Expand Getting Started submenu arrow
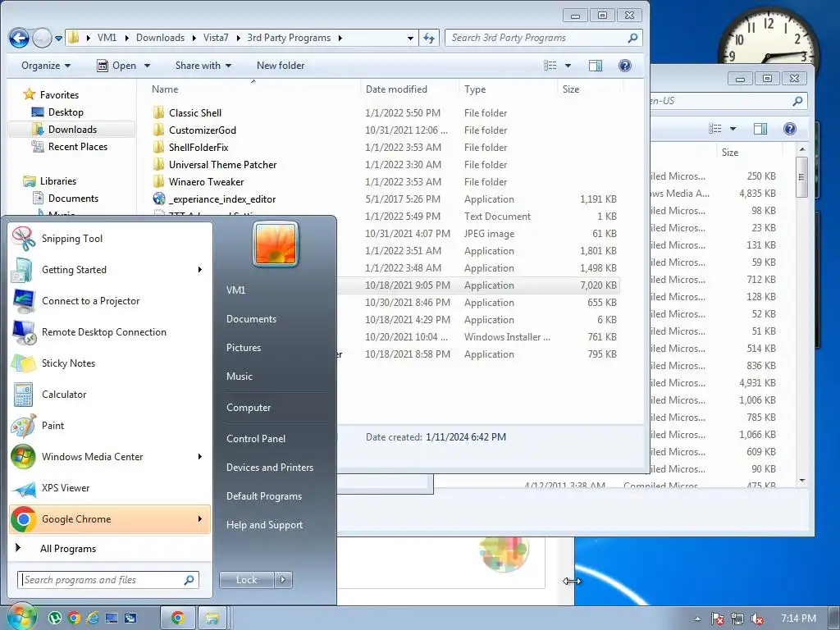 [x=200, y=269]
